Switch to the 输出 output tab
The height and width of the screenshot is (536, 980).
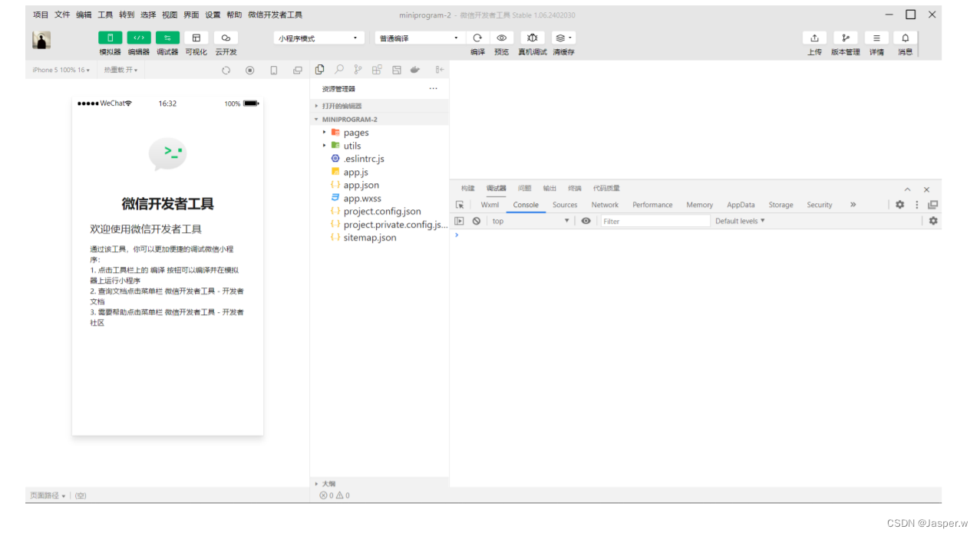[549, 188]
